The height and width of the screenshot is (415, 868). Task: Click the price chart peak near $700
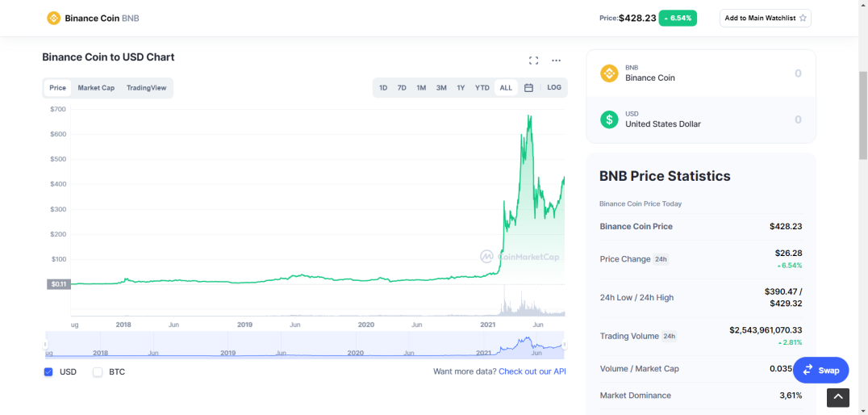click(x=530, y=117)
